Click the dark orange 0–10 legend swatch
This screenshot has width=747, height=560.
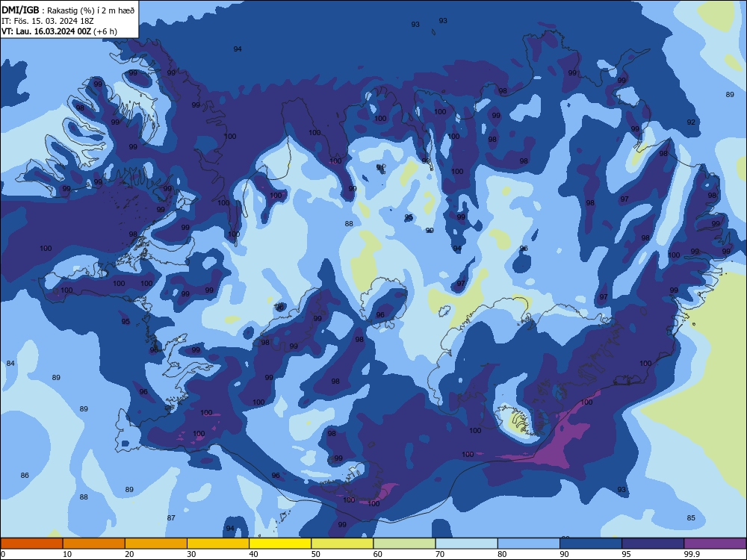point(31,544)
